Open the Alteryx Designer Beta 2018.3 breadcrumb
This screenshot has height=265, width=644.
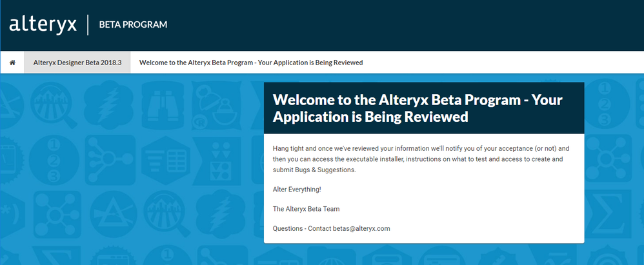(x=77, y=63)
